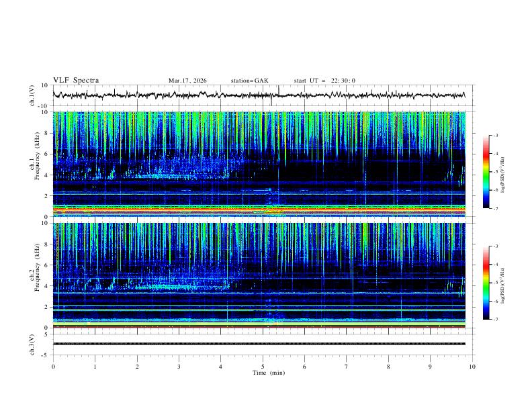The image size is (532, 411).
Task: Click the ch.1 "Frequency (kHz)" axis label
Action: [x=38, y=155]
